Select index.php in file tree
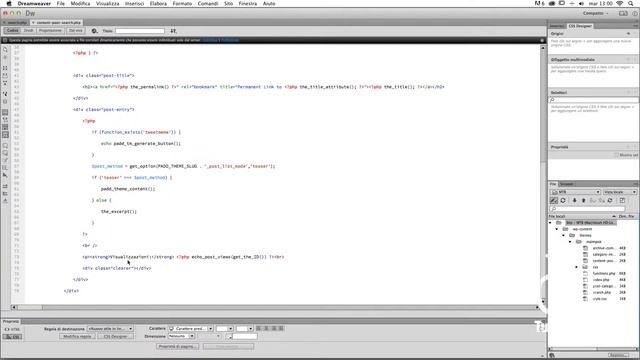Viewport: 640px width, 360px height. point(601,280)
